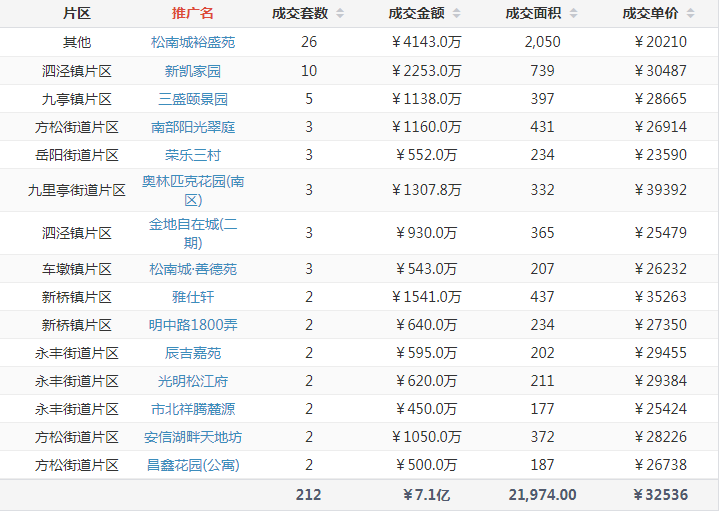Select the 2,050 area cell

(542, 42)
